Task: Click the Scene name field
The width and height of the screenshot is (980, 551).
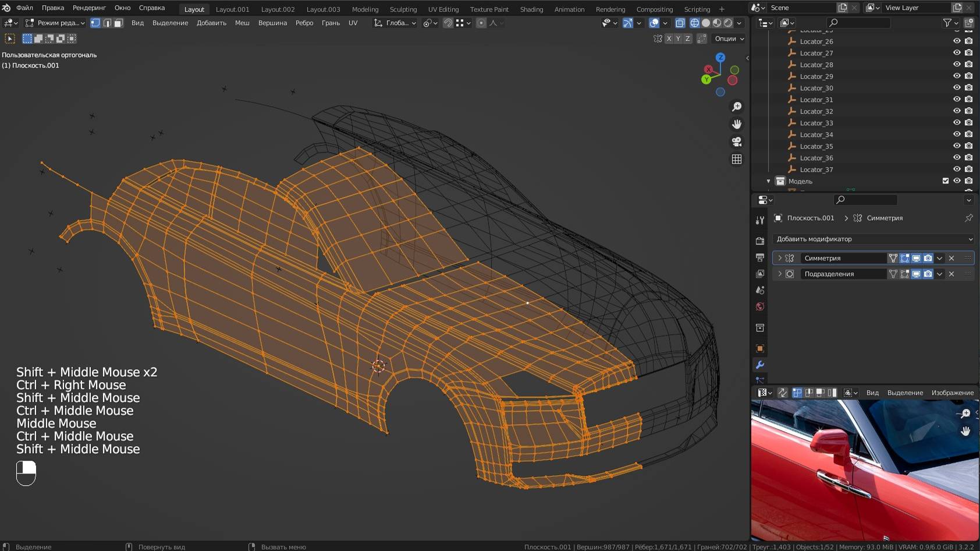Action: [x=802, y=8]
